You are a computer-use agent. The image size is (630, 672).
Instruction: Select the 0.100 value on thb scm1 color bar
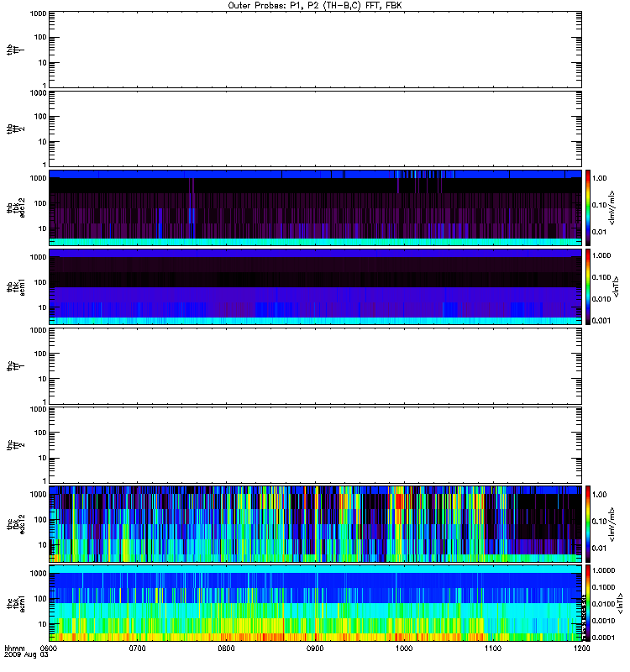601,277
